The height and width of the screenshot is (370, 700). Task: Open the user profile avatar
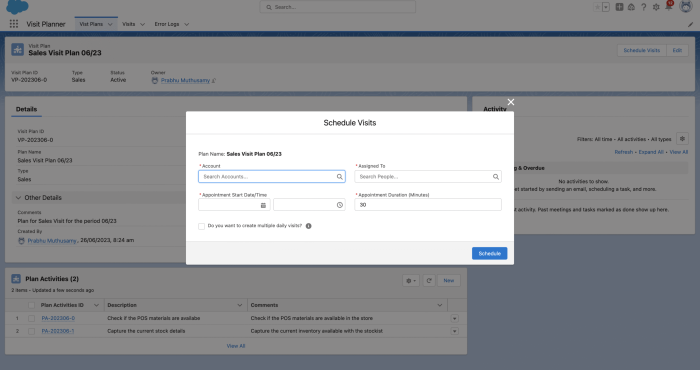click(685, 7)
